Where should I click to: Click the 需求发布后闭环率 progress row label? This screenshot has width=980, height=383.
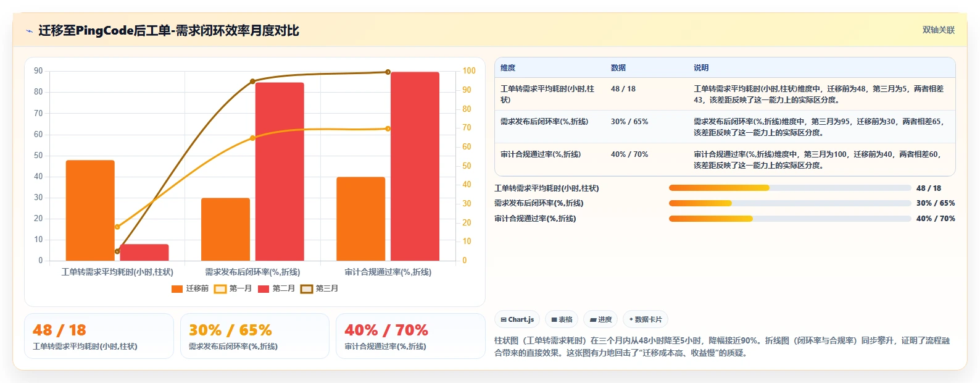click(539, 203)
